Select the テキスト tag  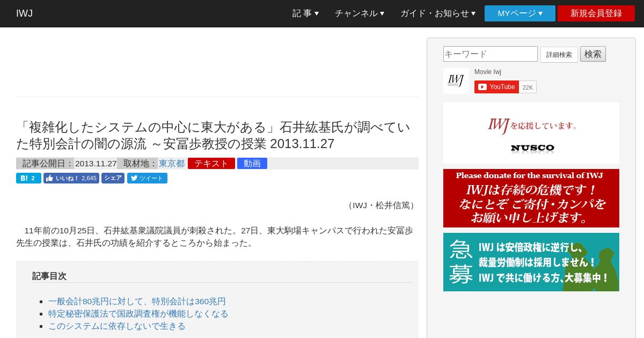pyautogui.click(x=211, y=163)
